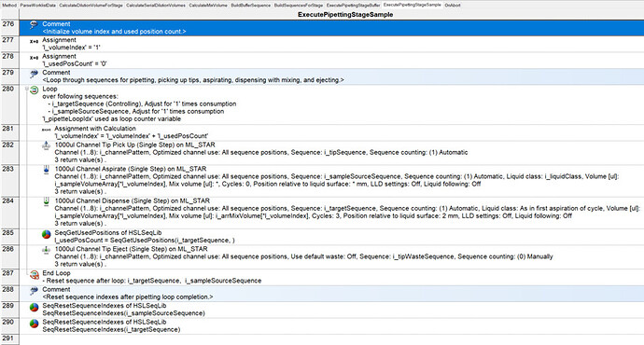Click SeqResetSequenceIndexes(i_sampleSourceSequence) line
644x345 pixels.
(123, 313)
